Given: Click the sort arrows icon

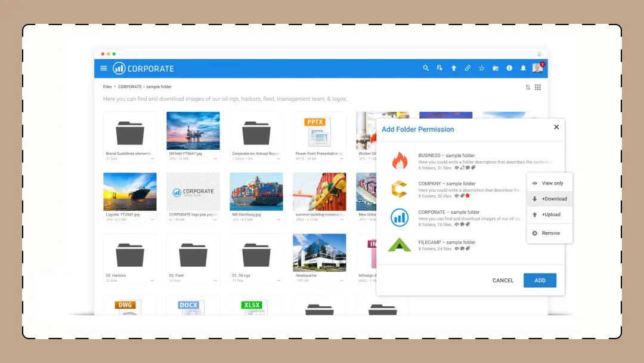Looking at the screenshot, I should pyautogui.click(x=528, y=87).
